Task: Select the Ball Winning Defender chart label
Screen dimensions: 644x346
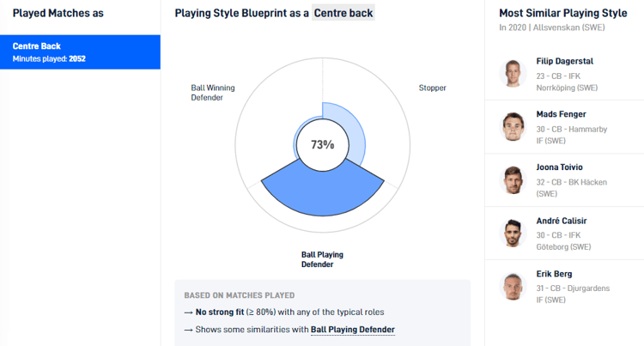Action: coord(212,93)
